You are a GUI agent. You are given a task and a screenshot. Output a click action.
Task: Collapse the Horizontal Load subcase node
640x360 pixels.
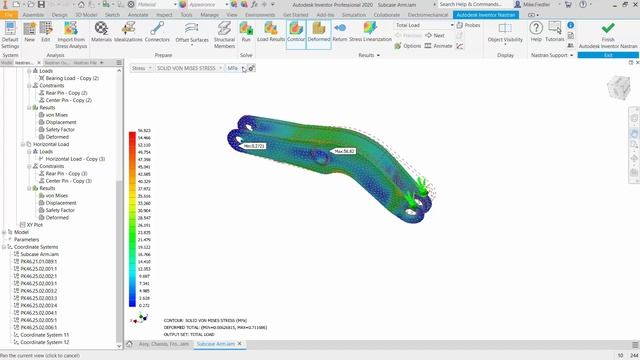[x=23, y=144]
